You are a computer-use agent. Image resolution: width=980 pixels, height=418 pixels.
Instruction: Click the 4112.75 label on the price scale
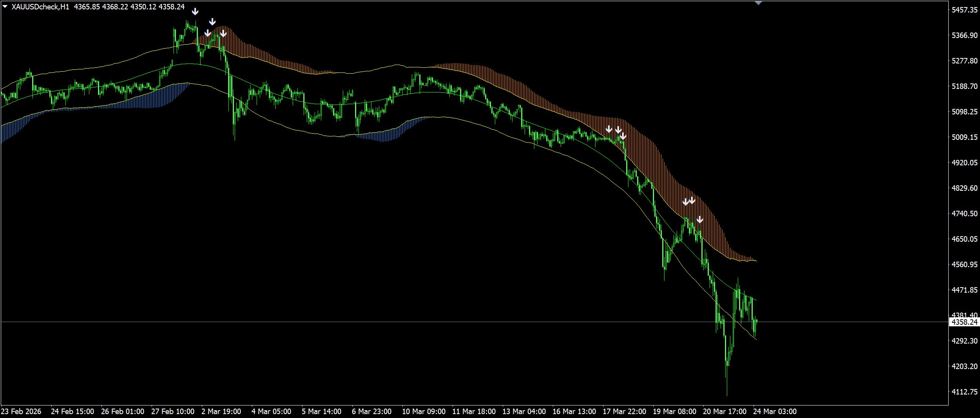pyautogui.click(x=964, y=392)
